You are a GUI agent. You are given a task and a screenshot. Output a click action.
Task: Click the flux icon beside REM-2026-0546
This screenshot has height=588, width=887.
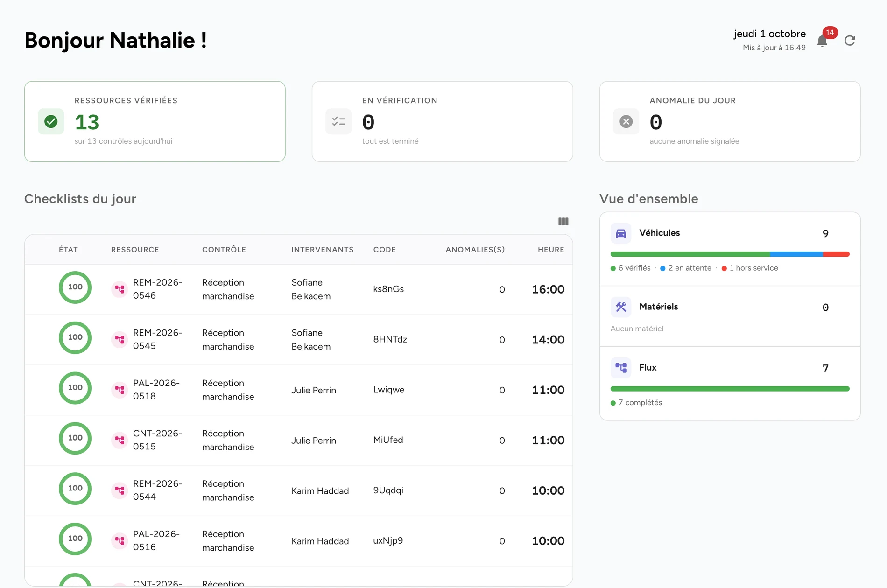(120, 289)
